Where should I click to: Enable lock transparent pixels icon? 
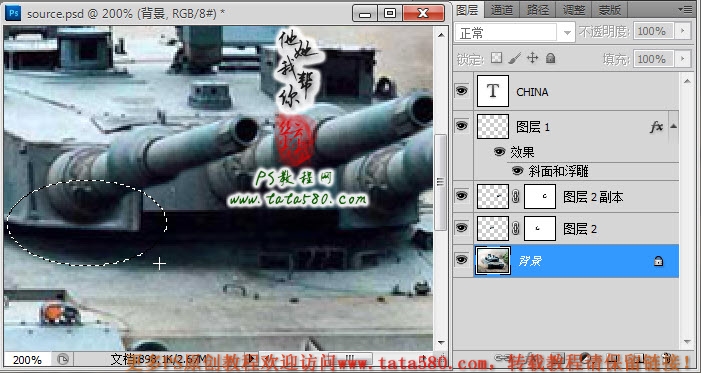496,58
